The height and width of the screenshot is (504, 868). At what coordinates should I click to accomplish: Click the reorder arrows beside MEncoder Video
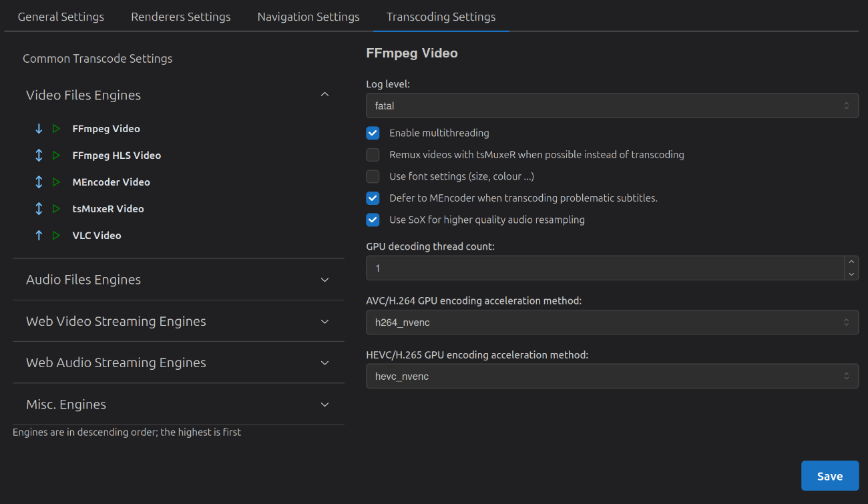[39, 182]
